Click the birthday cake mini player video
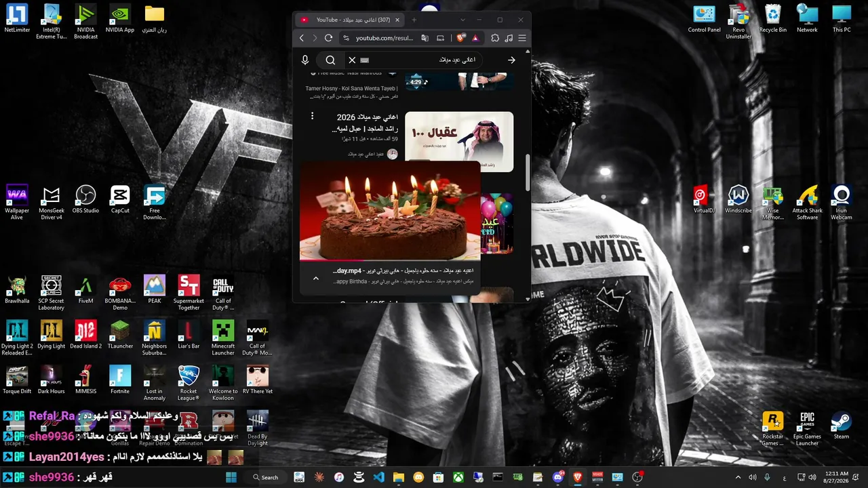The height and width of the screenshot is (488, 868). pyautogui.click(x=390, y=210)
